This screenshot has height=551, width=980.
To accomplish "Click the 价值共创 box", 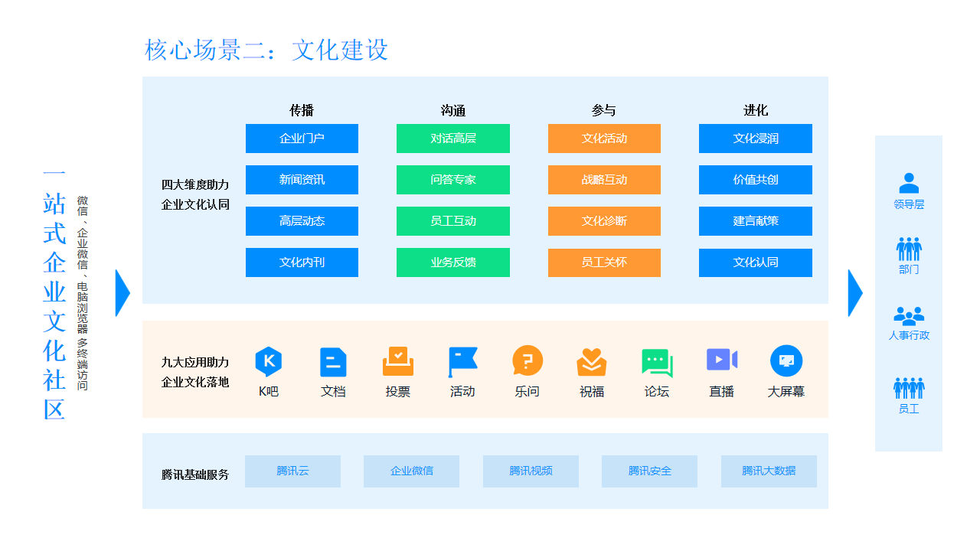I will (x=756, y=180).
